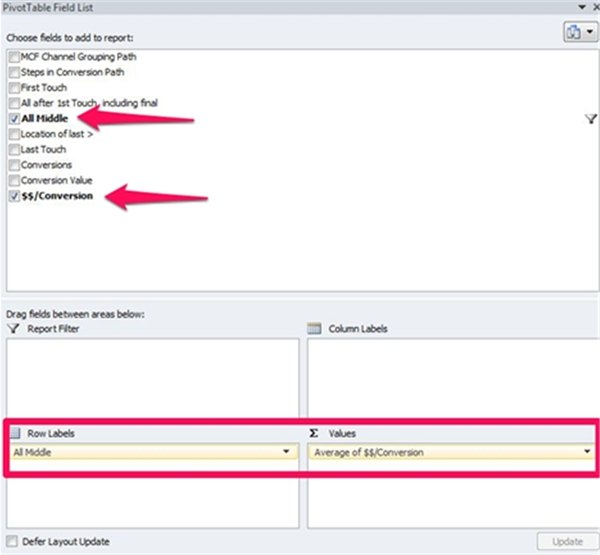The image size is (600, 555).
Task: Tick the Conversion Value field
Action: click(x=13, y=181)
